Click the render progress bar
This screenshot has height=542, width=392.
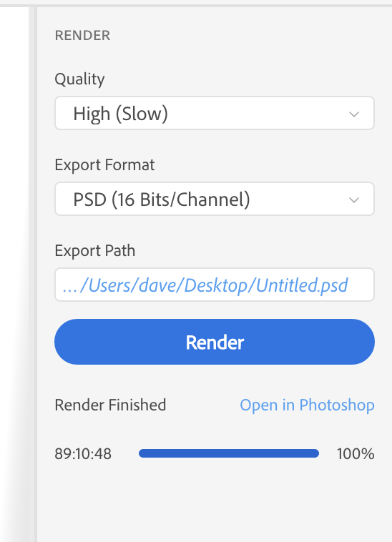(228, 453)
